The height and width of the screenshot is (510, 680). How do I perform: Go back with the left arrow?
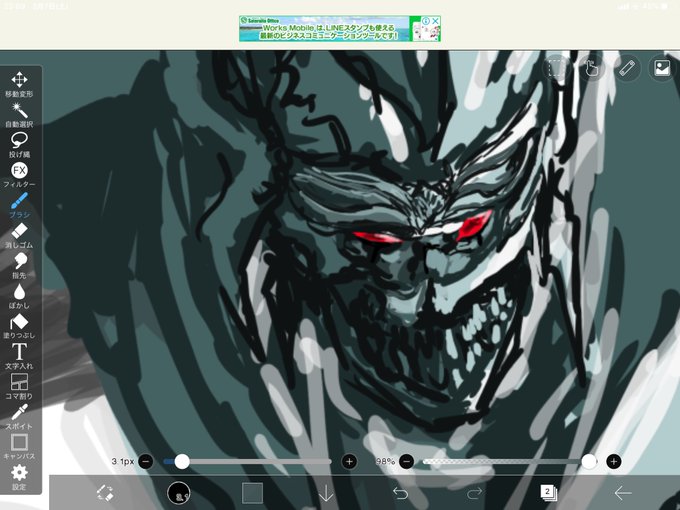click(x=623, y=493)
